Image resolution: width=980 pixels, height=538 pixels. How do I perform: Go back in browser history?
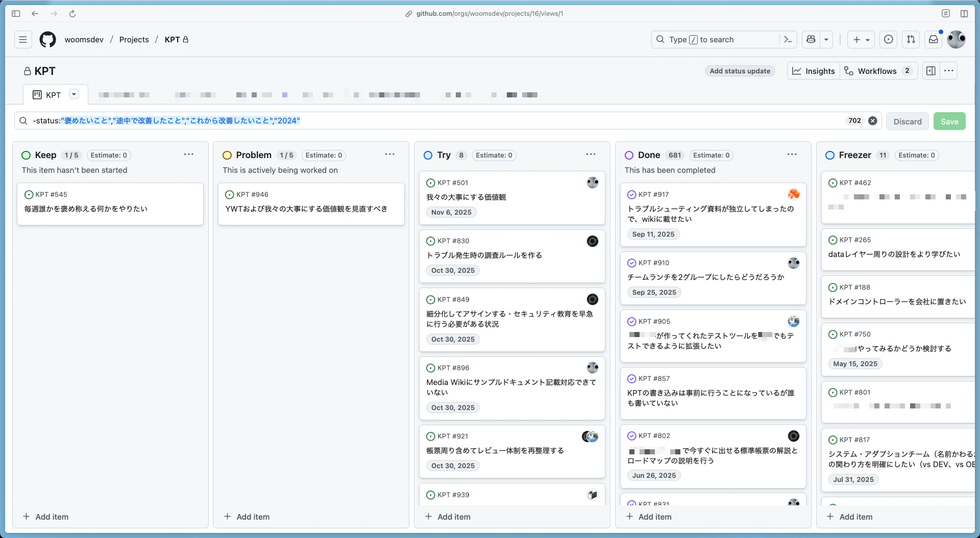(35, 14)
